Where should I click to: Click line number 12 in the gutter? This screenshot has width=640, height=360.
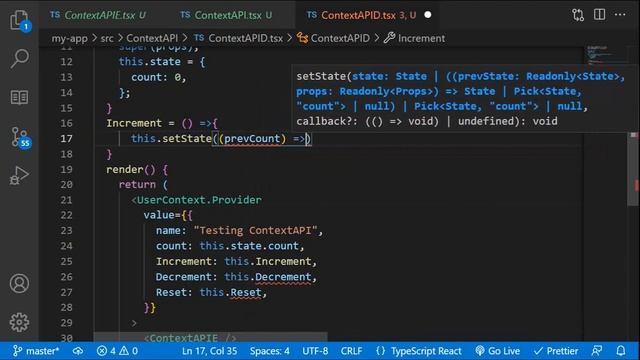(x=66, y=62)
